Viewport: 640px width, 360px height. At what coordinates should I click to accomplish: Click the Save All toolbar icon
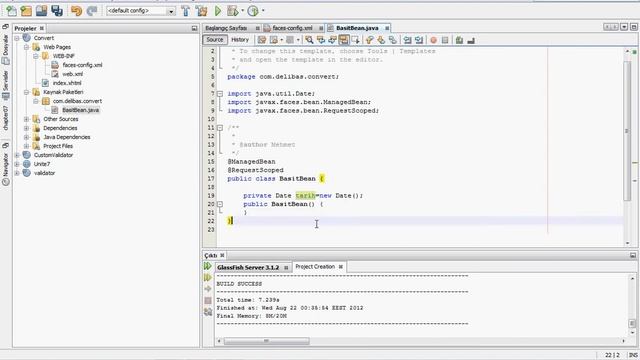tap(57, 11)
